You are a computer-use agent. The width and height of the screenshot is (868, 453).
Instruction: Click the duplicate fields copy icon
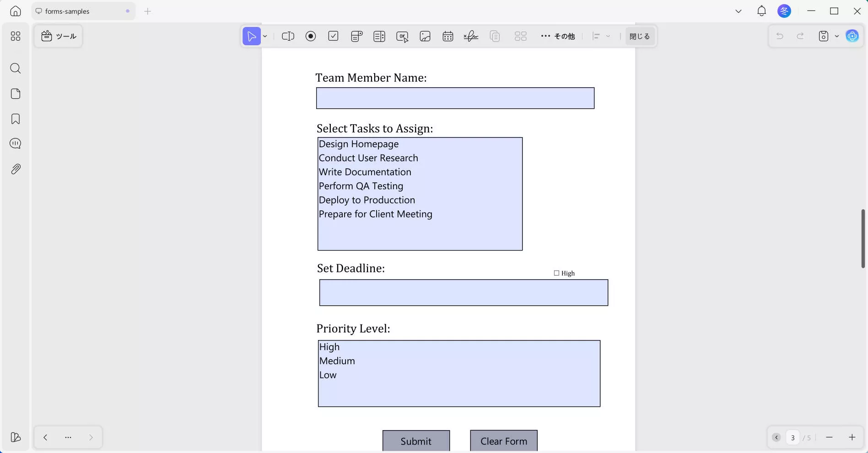(495, 36)
